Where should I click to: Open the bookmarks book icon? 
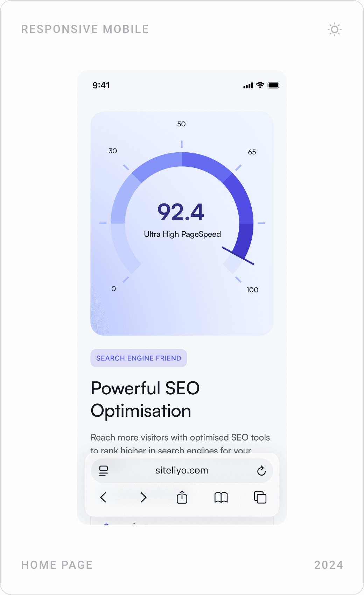click(221, 497)
